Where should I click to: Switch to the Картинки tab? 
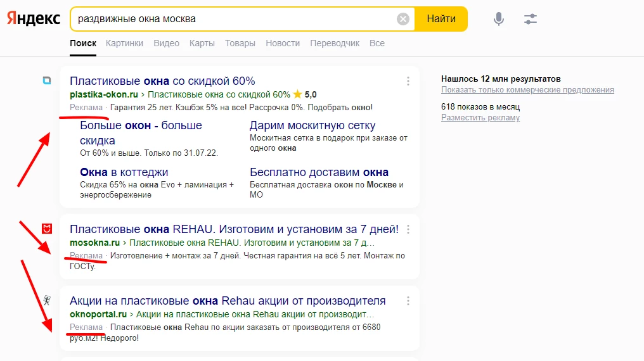pos(124,43)
